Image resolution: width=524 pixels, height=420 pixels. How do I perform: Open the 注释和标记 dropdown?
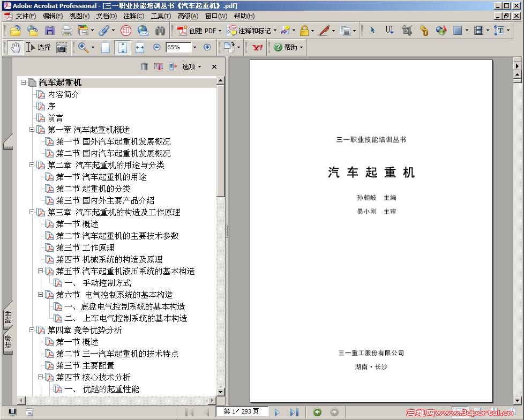[x=275, y=31]
